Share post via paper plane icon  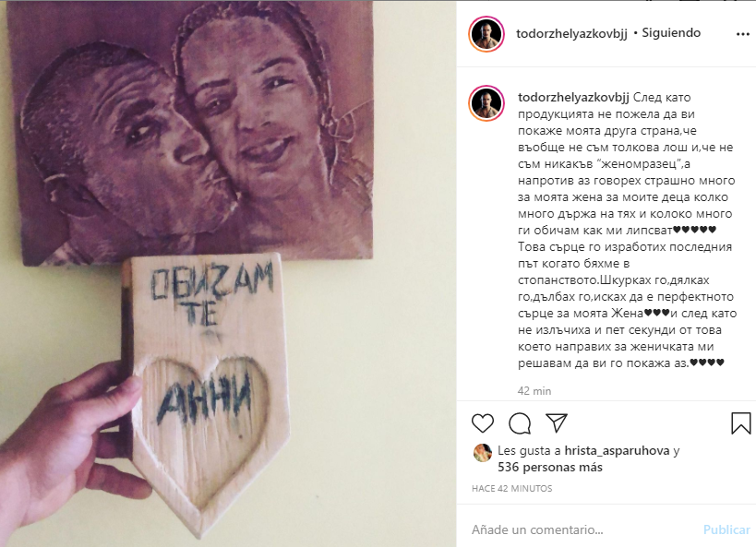557,422
